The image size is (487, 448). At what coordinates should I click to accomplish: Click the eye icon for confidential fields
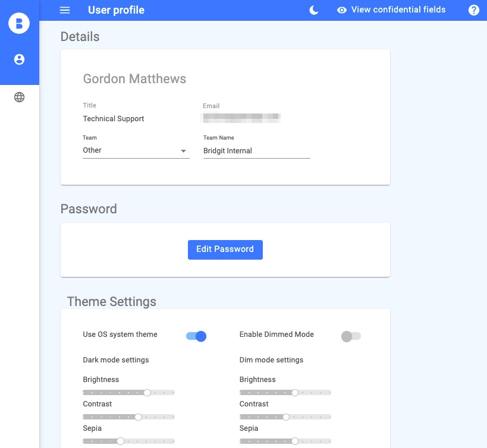(x=341, y=10)
